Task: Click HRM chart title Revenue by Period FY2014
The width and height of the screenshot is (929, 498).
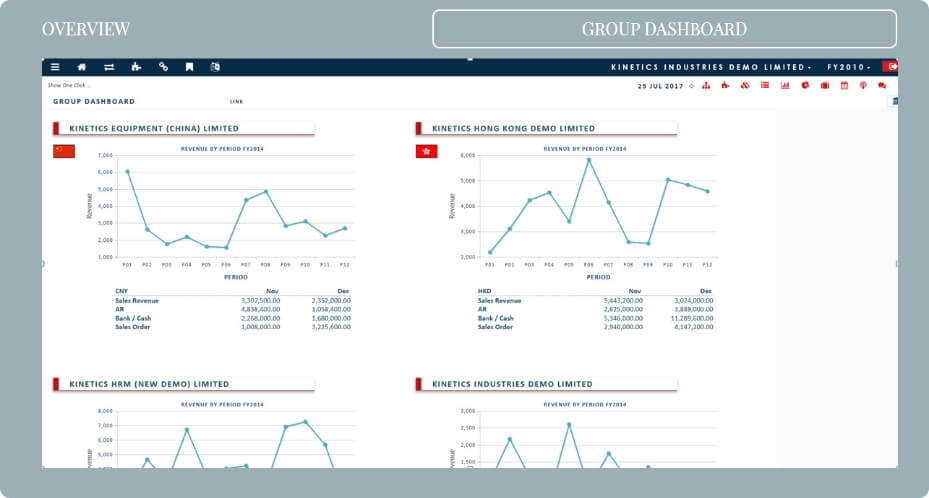Action: coord(222,405)
